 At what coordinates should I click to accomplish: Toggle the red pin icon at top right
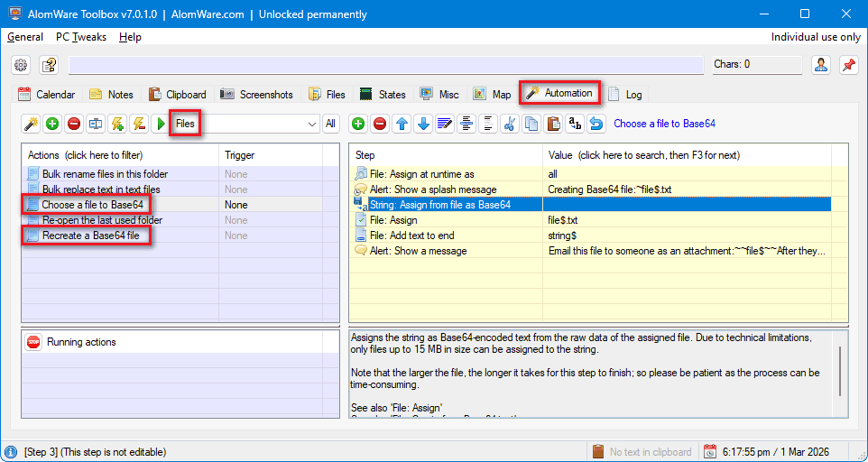(x=848, y=65)
